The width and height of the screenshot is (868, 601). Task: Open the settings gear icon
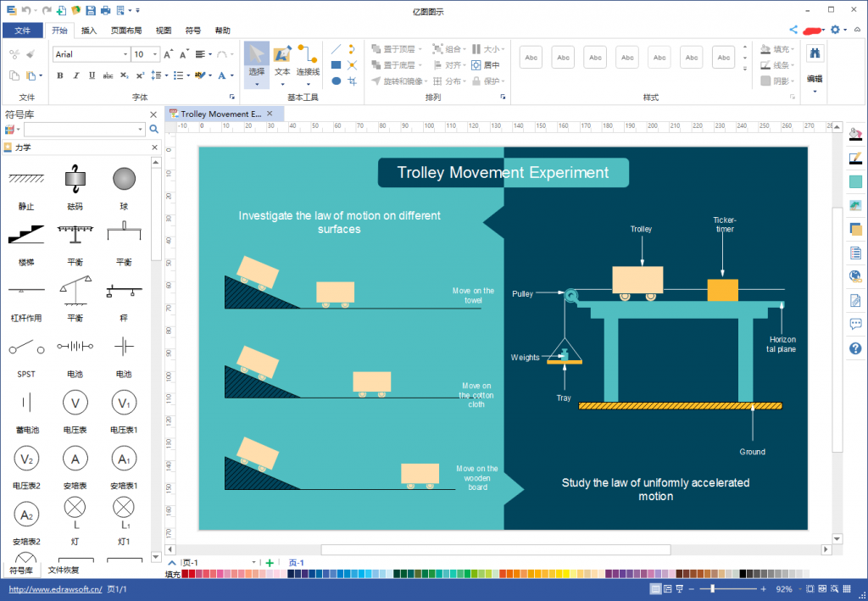pos(835,30)
